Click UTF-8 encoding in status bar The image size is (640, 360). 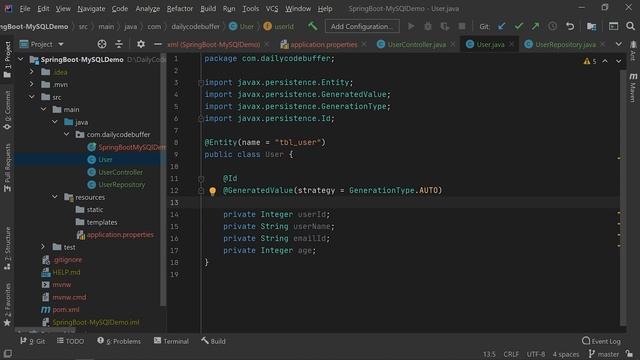(x=536, y=354)
